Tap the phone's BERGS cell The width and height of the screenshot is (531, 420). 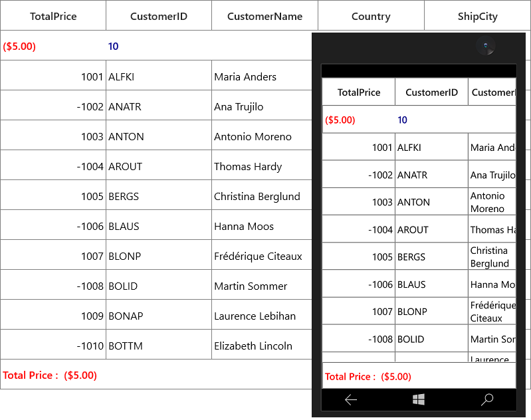(x=431, y=257)
